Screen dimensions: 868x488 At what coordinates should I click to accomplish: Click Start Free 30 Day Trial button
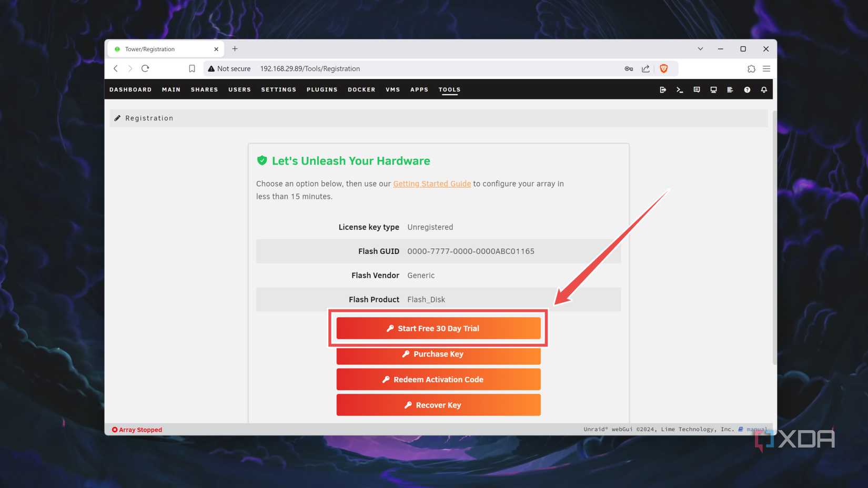tap(438, 328)
